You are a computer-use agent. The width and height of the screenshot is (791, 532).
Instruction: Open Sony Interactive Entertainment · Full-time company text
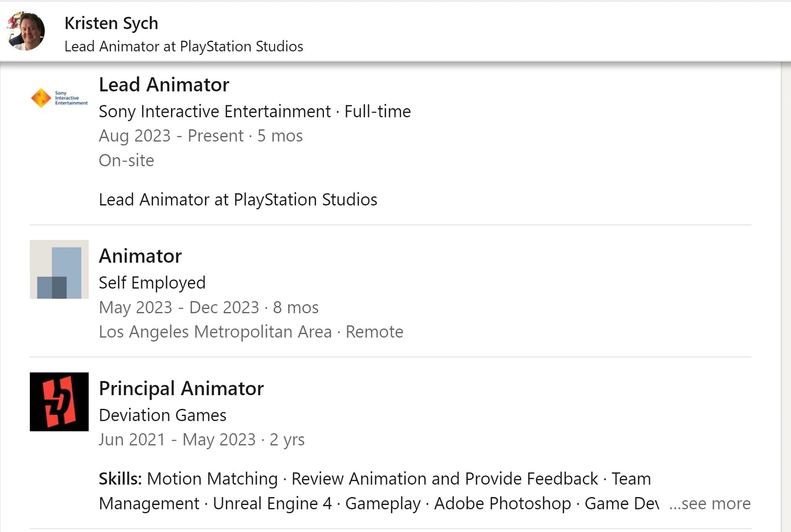tap(254, 111)
